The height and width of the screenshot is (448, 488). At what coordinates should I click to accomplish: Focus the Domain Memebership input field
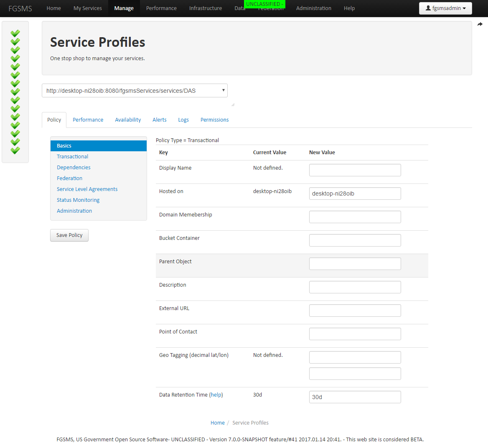[355, 217]
